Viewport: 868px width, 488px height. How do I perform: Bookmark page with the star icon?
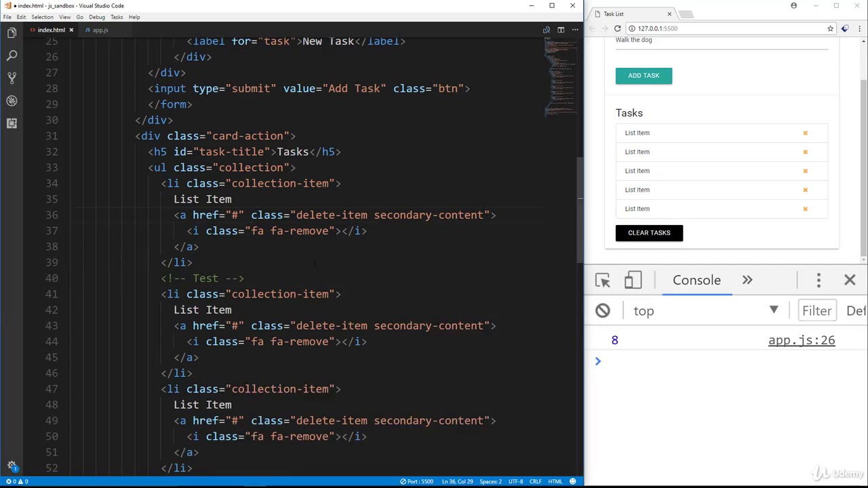(830, 28)
